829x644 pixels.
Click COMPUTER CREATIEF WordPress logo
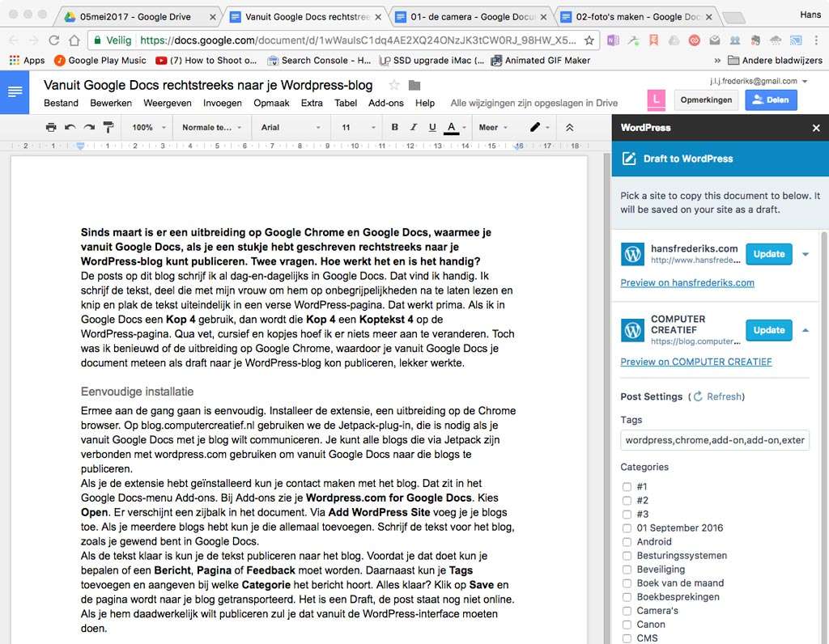click(632, 330)
